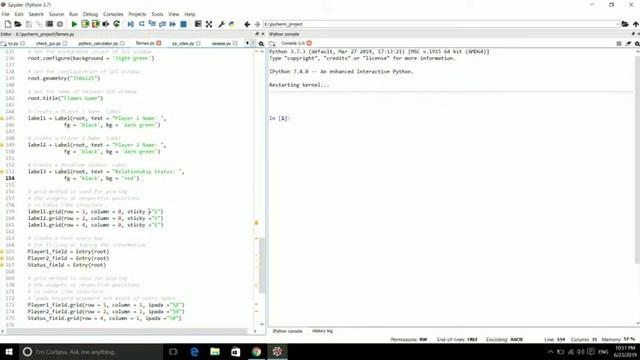Image resolution: width=640 pixels, height=360 pixels.
Task: Open the Search menu
Action: [x=36, y=14]
